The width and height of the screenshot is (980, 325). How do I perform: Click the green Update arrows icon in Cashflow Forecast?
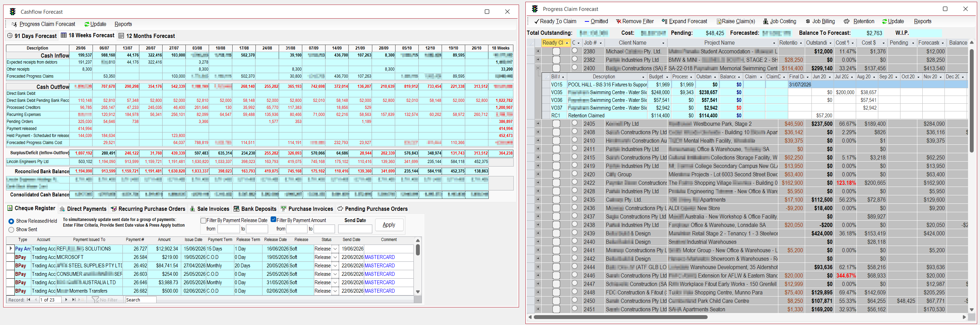coord(87,24)
